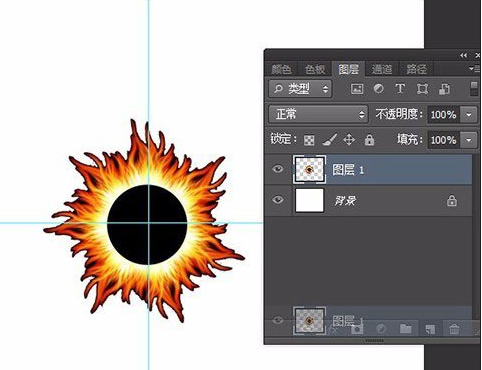Open the 不透明度 opacity slider arrow

coord(469,115)
